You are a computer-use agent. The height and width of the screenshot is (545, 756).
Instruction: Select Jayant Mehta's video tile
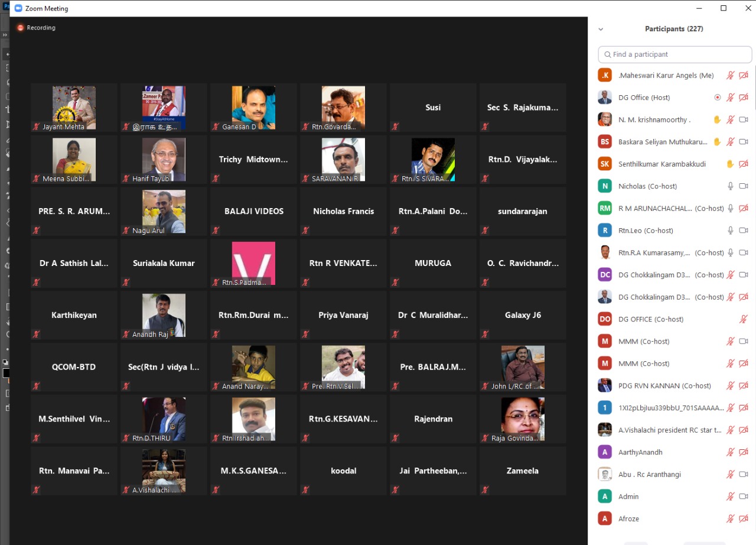coord(74,108)
